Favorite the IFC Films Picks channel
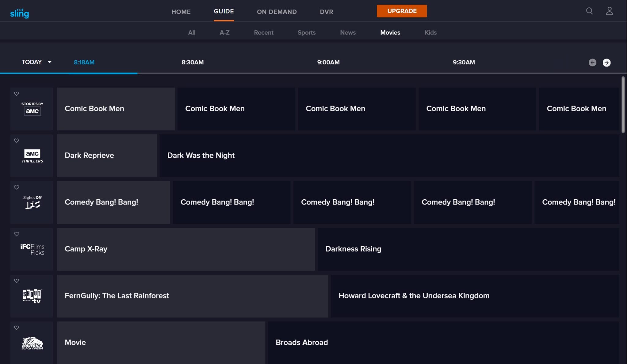The image size is (627, 364). [17, 234]
